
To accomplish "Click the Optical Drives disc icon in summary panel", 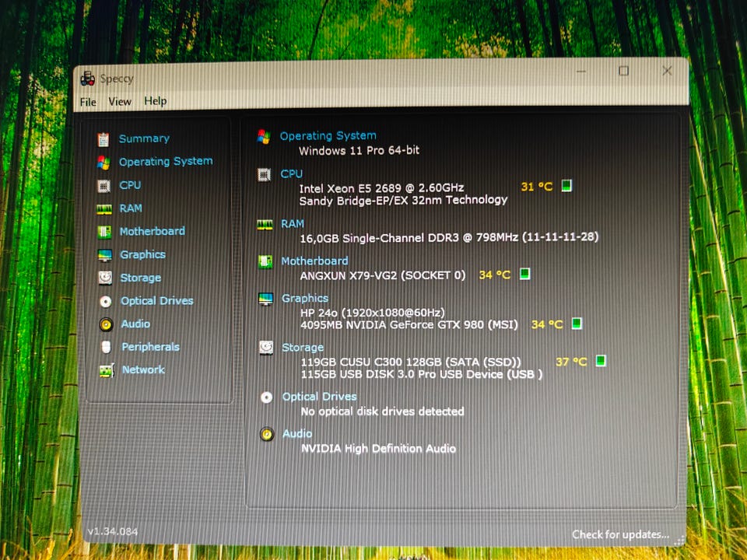I will pyautogui.click(x=267, y=397).
